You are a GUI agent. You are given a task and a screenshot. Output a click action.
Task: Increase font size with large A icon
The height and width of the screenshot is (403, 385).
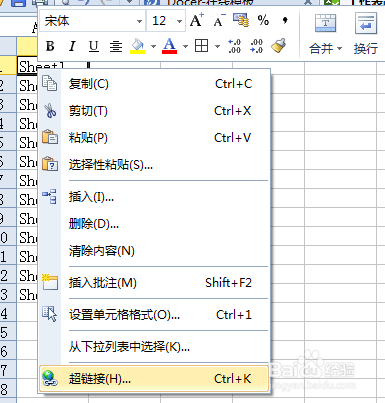pyautogui.click(x=196, y=21)
